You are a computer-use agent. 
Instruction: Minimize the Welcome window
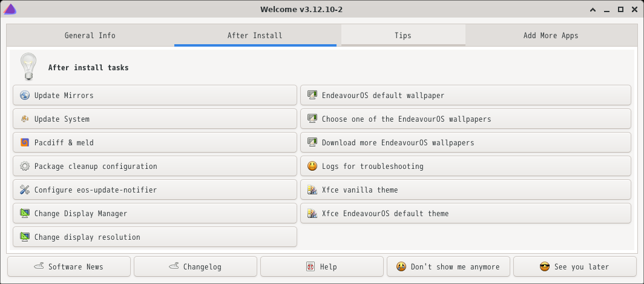point(606,10)
